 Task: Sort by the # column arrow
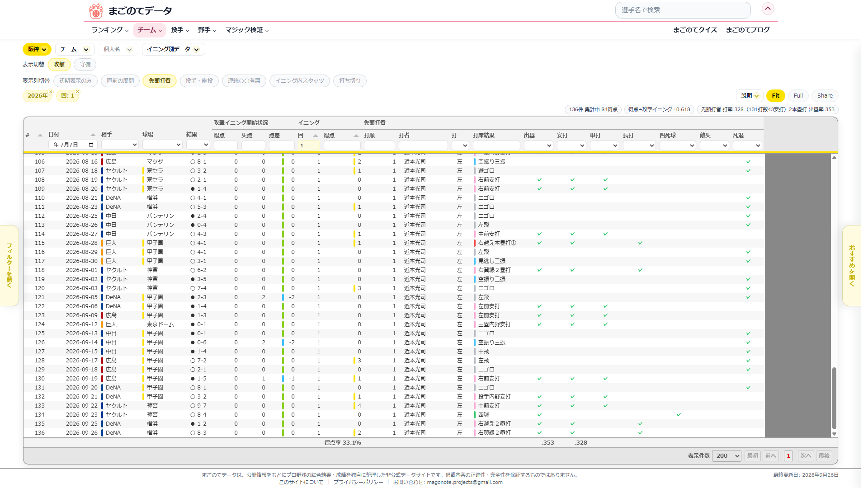tap(40, 135)
